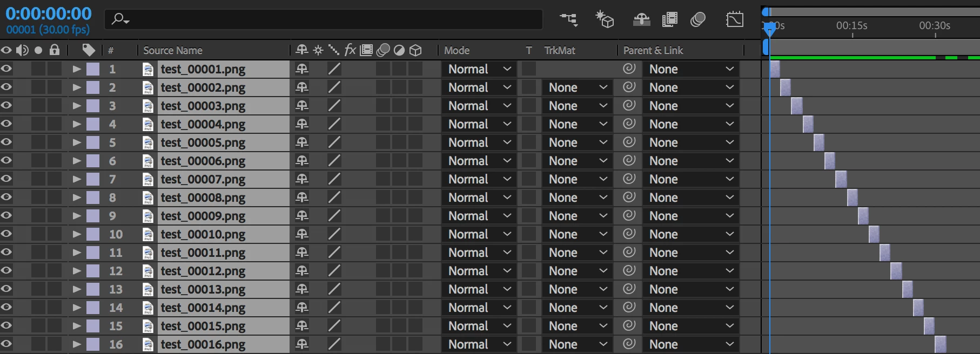This screenshot has height=354, width=980.
Task: Click the Lock column header icon
Action: pyautogui.click(x=55, y=50)
